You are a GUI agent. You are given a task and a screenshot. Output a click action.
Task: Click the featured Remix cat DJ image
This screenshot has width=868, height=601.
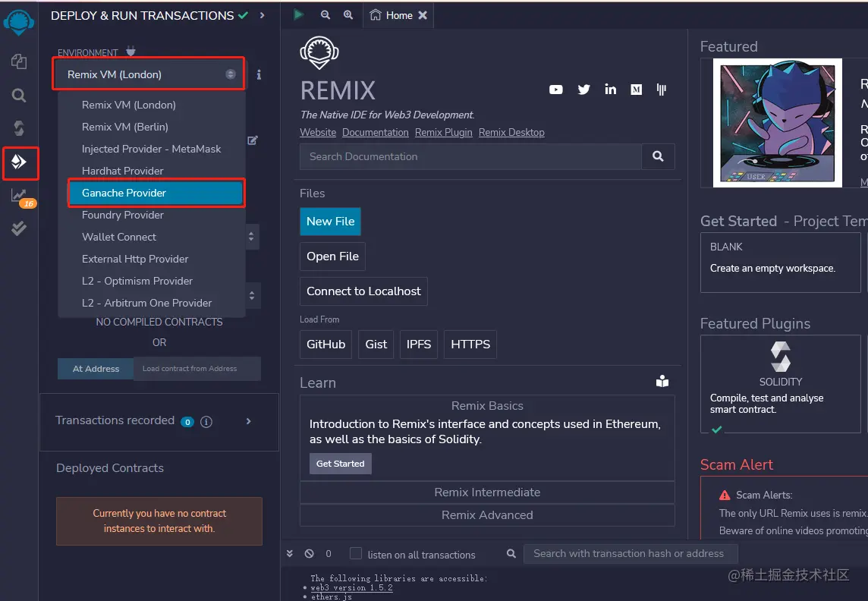(777, 123)
